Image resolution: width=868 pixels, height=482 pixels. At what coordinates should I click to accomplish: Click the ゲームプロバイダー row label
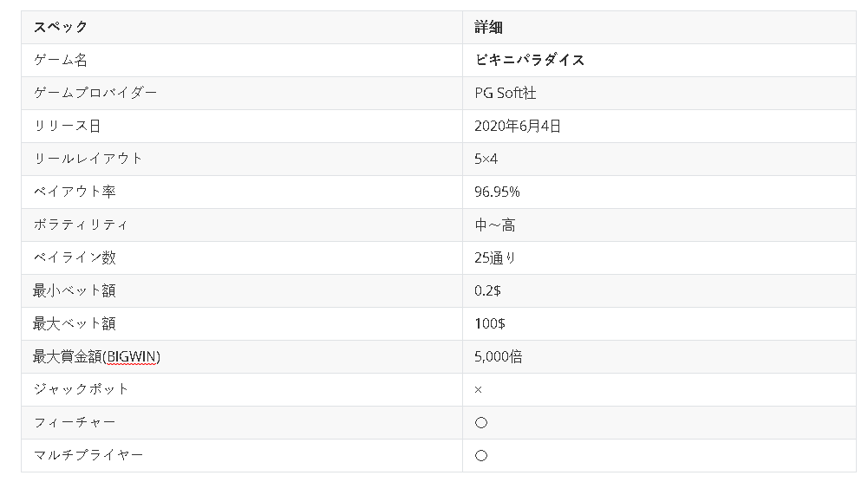pos(95,93)
